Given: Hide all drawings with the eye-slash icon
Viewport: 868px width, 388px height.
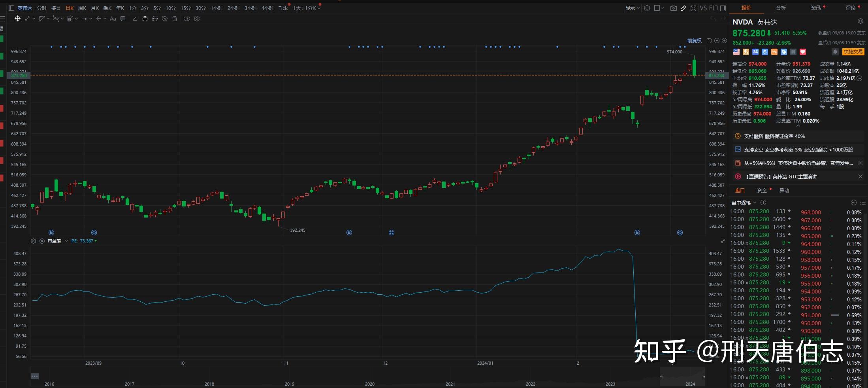Looking at the screenshot, I should (x=165, y=19).
